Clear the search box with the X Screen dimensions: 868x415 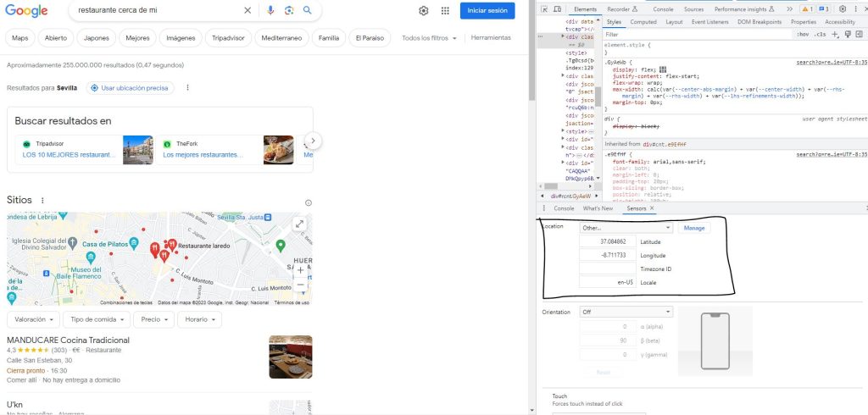(248, 11)
